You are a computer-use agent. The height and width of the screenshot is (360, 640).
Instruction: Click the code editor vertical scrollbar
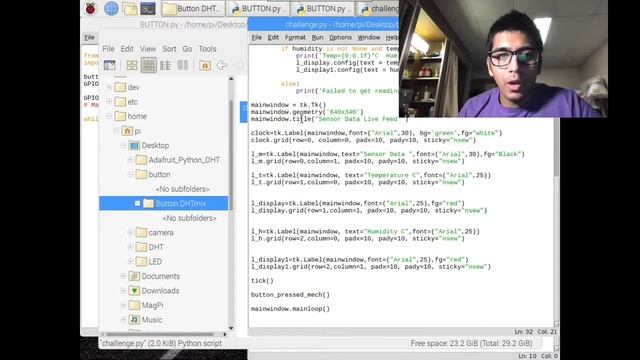(x=556, y=147)
